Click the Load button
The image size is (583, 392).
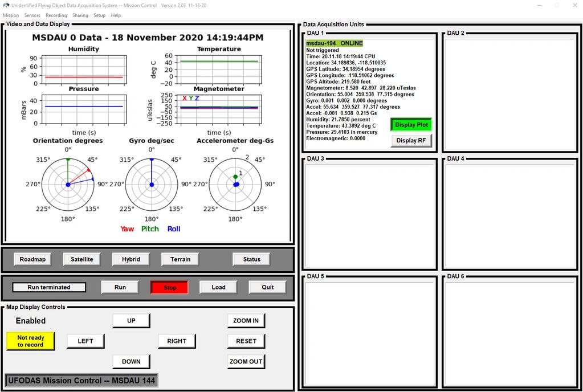[x=218, y=287]
